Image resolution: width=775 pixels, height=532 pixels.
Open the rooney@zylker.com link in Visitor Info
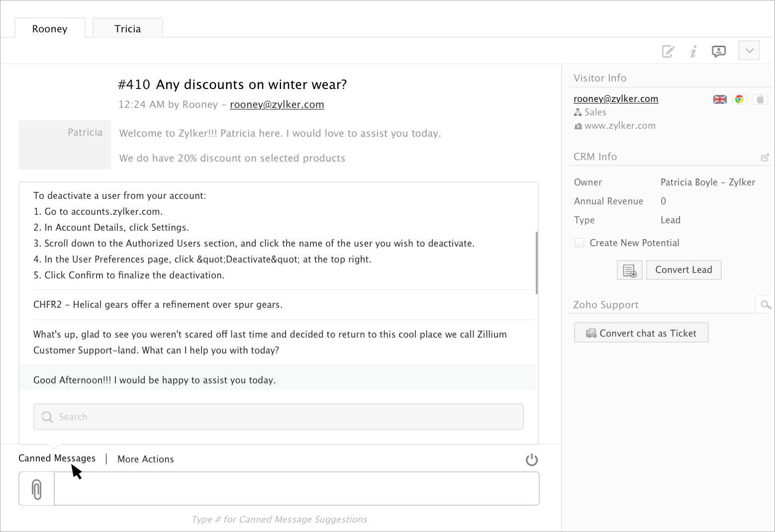(x=616, y=99)
